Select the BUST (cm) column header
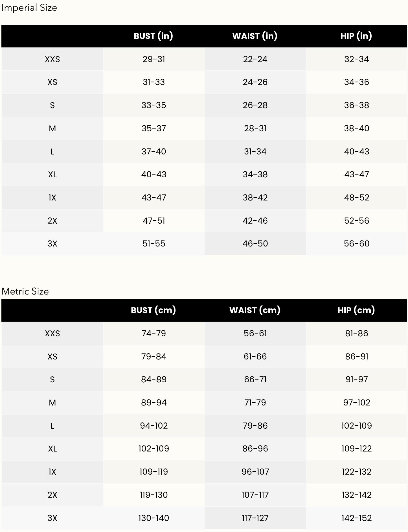Screen dimensions: 408x532 tap(153, 310)
